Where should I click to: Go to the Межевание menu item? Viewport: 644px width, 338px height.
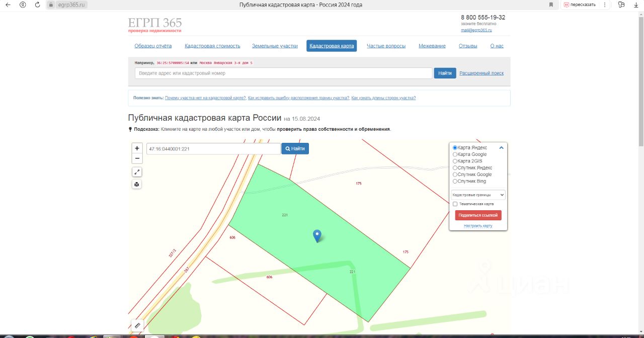(432, 46)
